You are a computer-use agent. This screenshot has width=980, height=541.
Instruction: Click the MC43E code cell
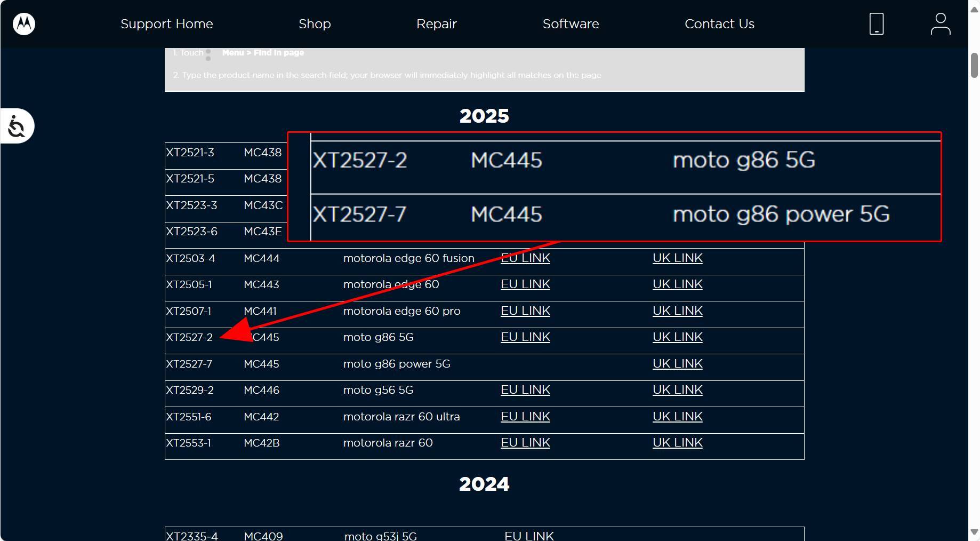click(x=263, y=232)
